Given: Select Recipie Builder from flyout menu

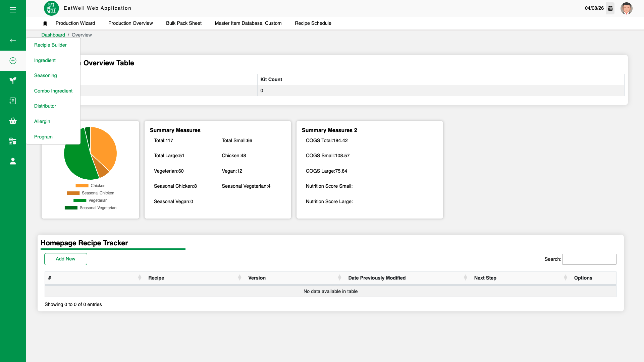Looking at the screenshot, I should pos(50,45).
